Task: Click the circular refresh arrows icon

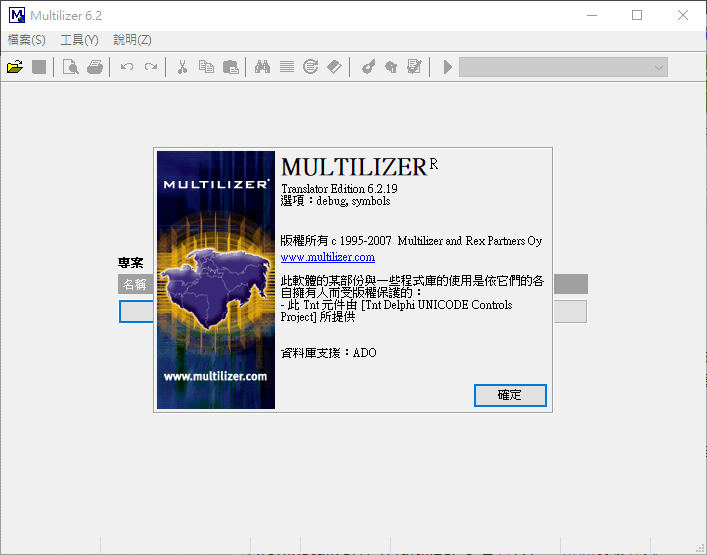Action: pyautogui.click(x=311, y=67)
